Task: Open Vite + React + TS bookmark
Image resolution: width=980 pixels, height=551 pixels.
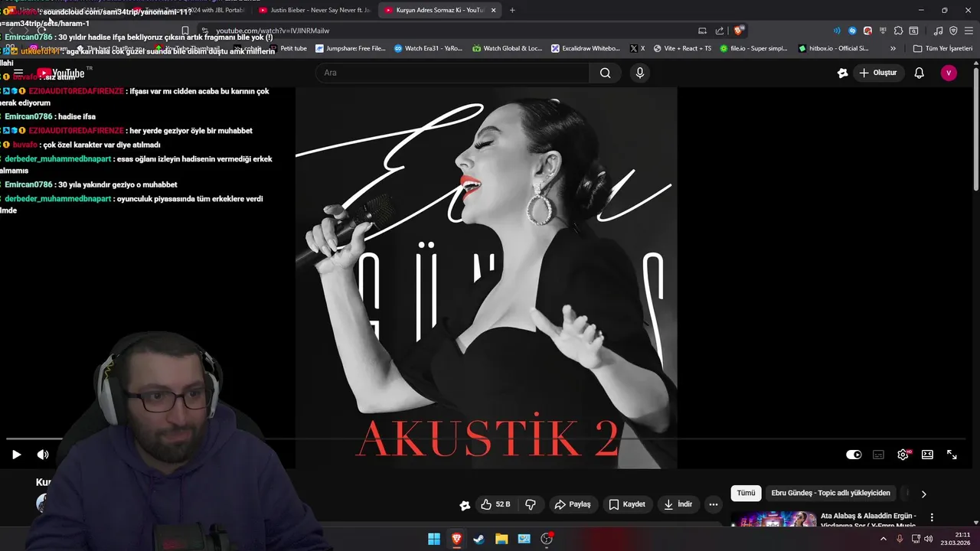Action: click(x=681, y=48)
